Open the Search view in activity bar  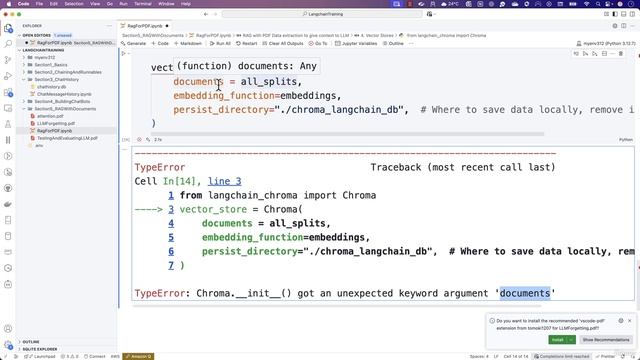pos(8,44)
